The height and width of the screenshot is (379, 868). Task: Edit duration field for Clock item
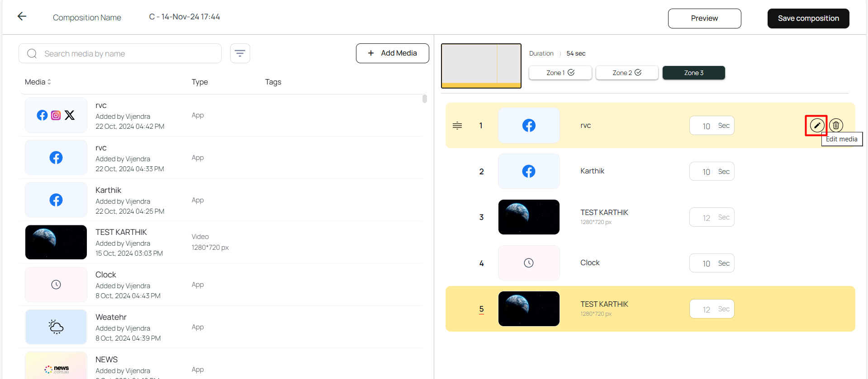tap(706, 263)
